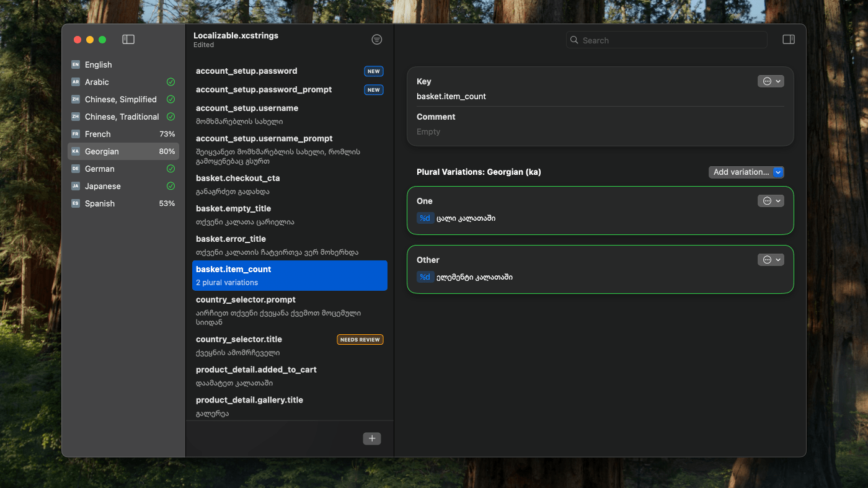Toggle the left sidebar panel icon

(128, 40)
